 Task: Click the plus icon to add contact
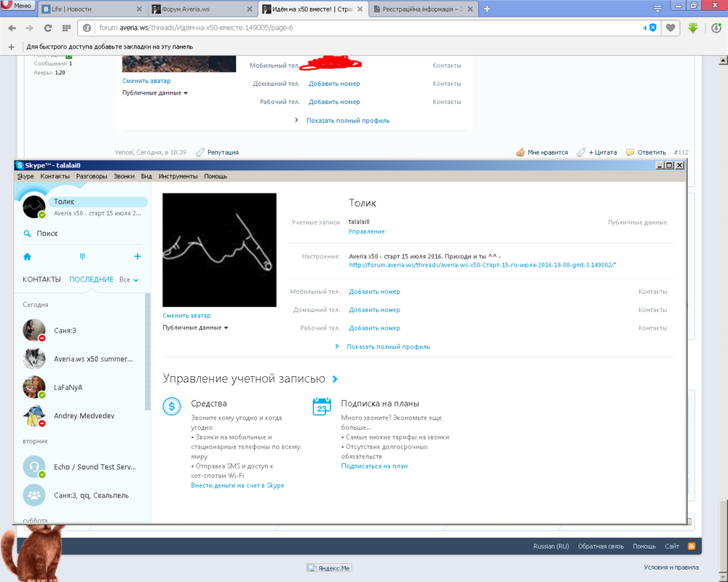pyautogui.click(x=138, y=257)
